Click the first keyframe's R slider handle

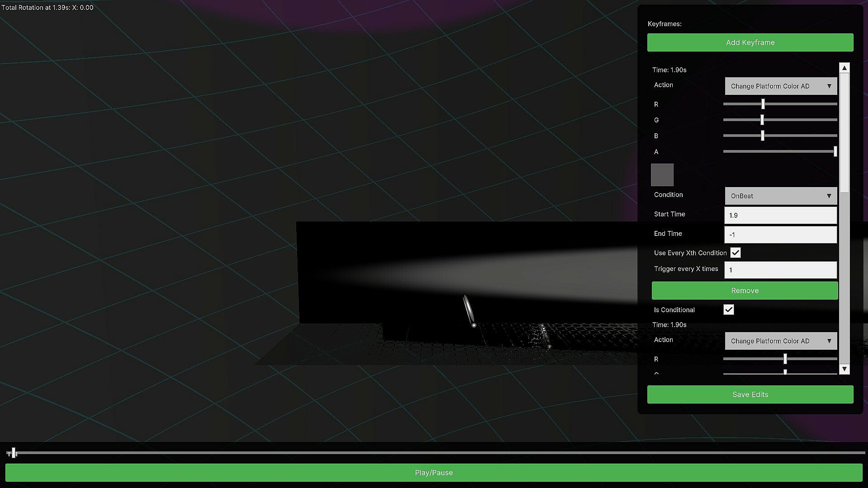763,104
